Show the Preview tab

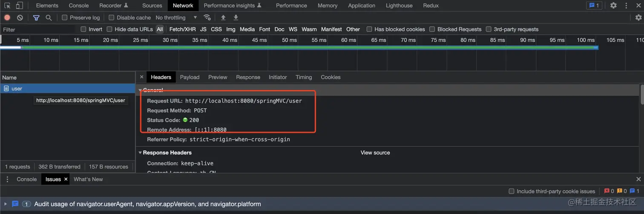point(218,77)
